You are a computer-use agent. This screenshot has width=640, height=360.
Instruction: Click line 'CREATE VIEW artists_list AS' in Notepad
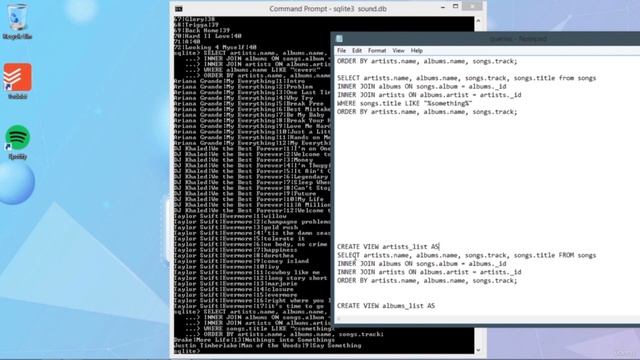pyautogui.click(x=388, y=247)
